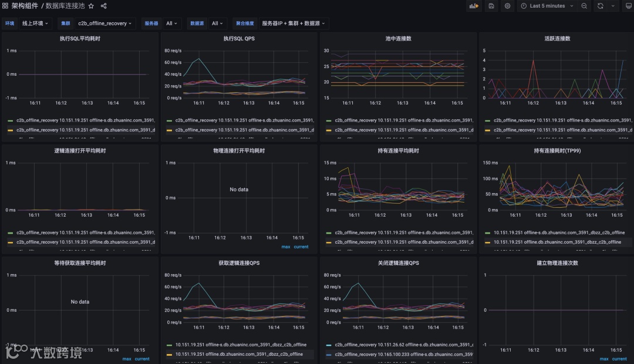This screenshot has width=634, height=364.
Task: Toggle 10.151.26.62 series in 关闭逻辑连接QPS legend
Action: coord(404,345)
